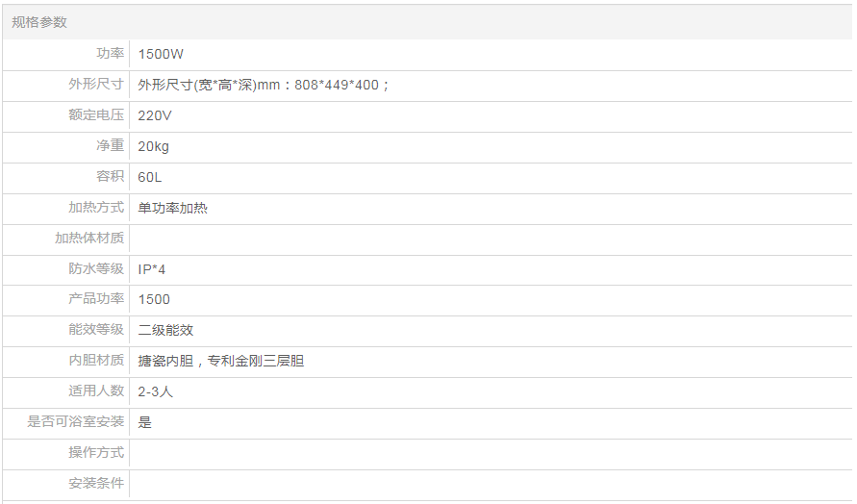Select the 产品功率 row label
The image size is (857, 504).
click(96, 299)
